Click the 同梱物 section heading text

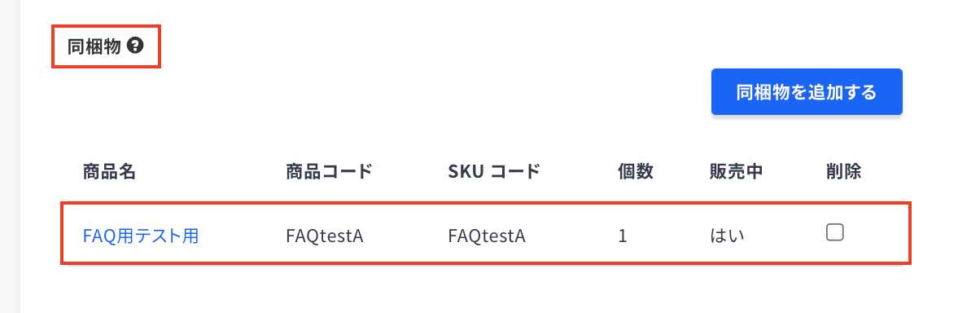(94, 46)
